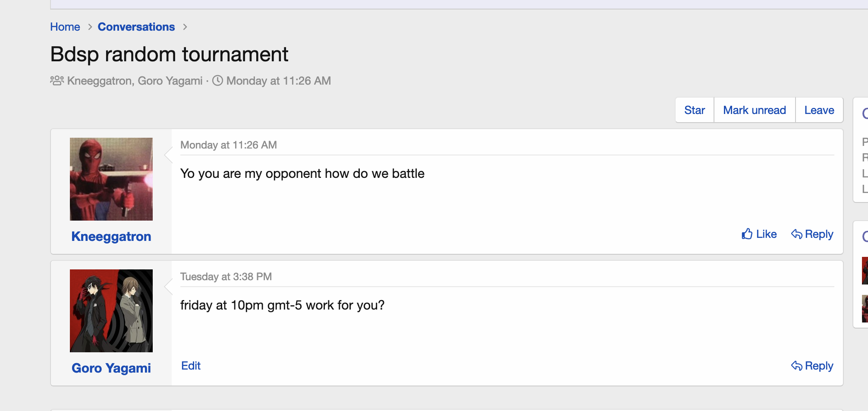
Task: Open Kneeggatron's Spider-Man avatar image
Action: tap(111, 179)
